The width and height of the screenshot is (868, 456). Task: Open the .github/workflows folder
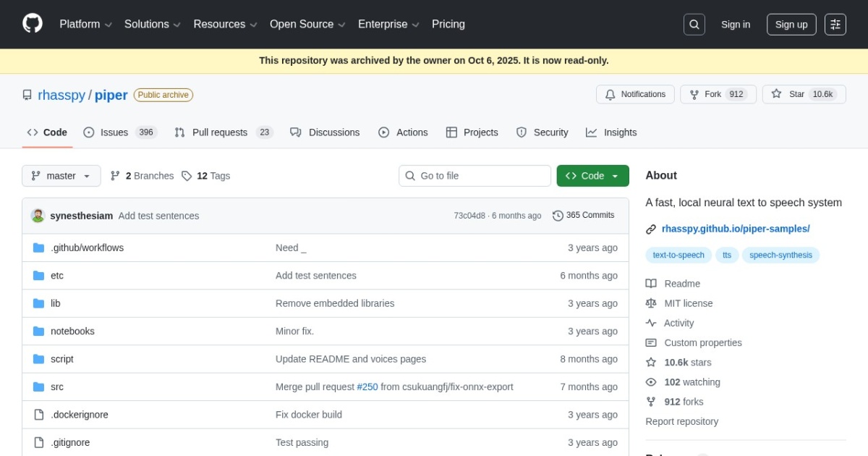pyautogui.click(x=87, y=248)
